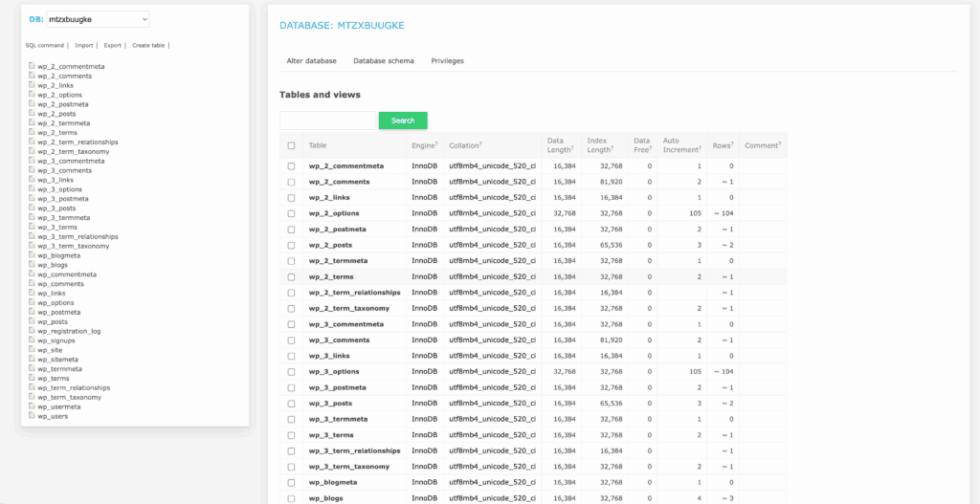
Task: Open wp_3_options link in main table
Action: pyautogui.click(x=334, y=372)
